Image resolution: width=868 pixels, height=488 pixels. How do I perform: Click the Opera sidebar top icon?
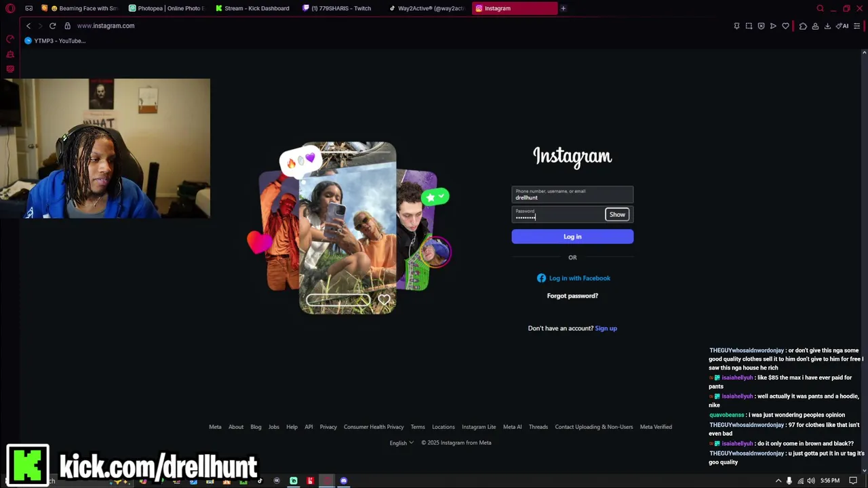tap(10, 39)
